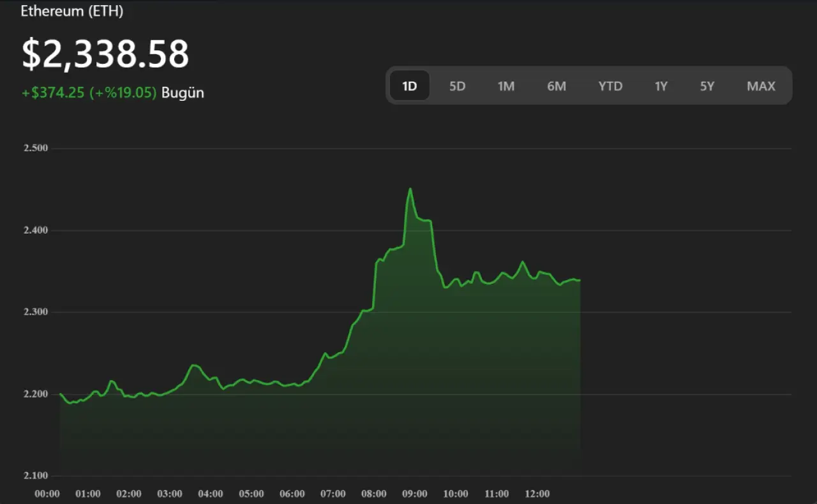Click the Ethereum (ETH) title

pos(72,11)
